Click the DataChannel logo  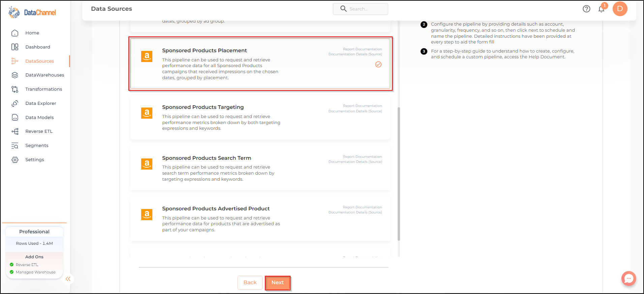point(32,12)
